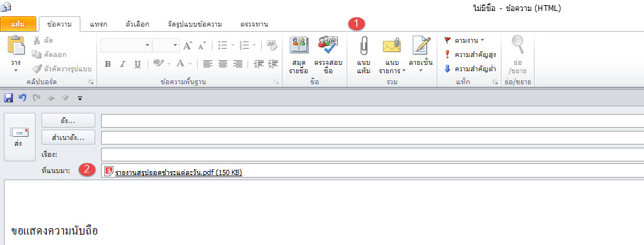
Task: Click the Subject (เรื่อง) input field
Action: click(373, 154)
